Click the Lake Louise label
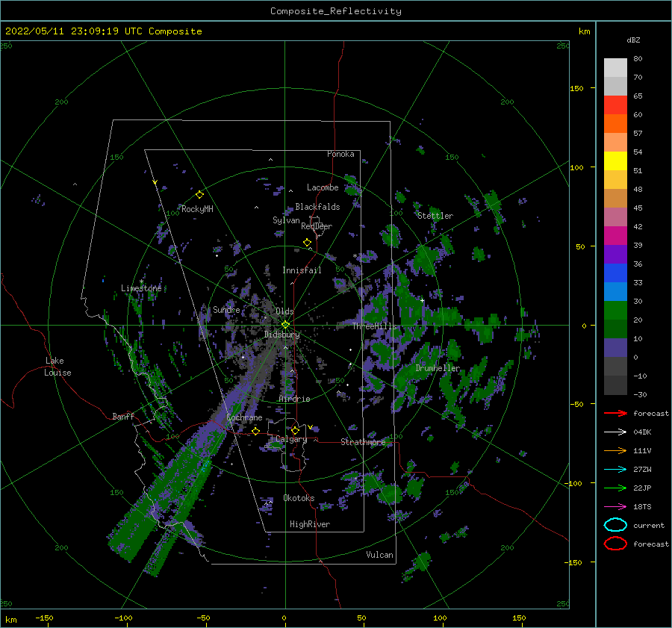 [x=57, y=367]
